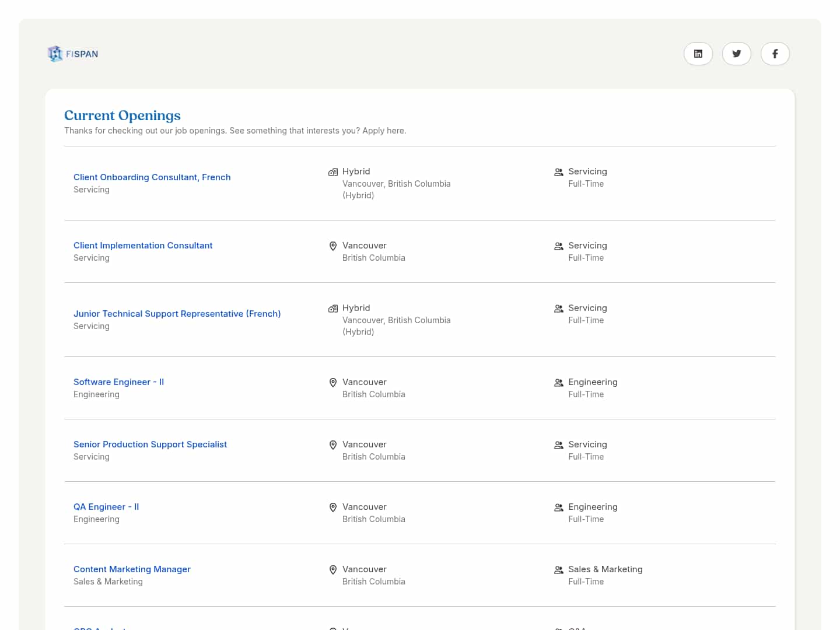This screenshot has height=630, width=840.
Task: Click the location pin icon for QA Engineer - II
Action: point(333,508)
